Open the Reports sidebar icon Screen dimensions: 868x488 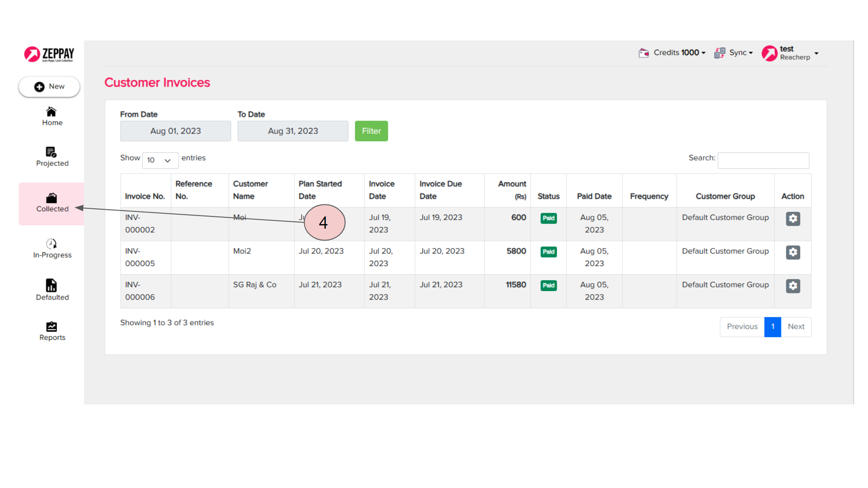coord(52,327)
